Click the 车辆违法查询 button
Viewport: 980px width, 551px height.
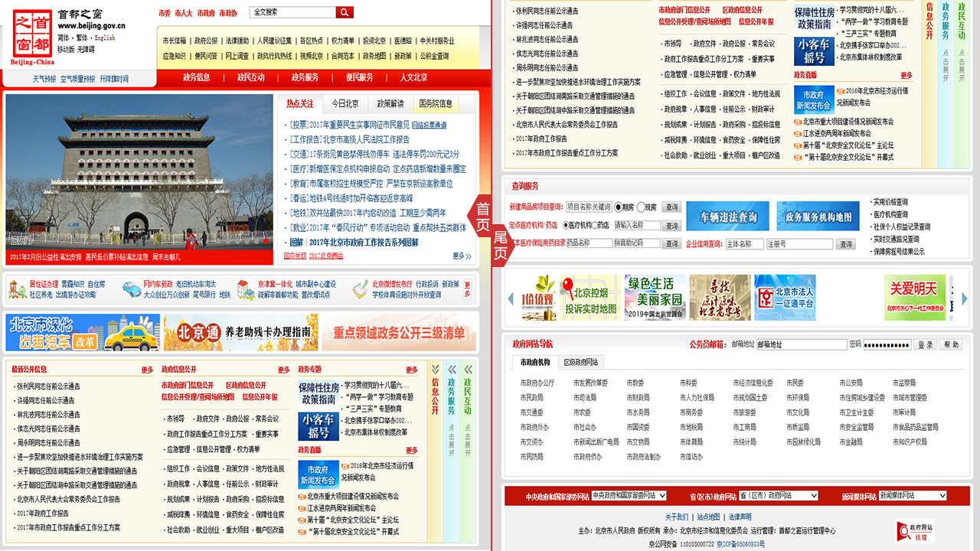click(x=727, y=217)
